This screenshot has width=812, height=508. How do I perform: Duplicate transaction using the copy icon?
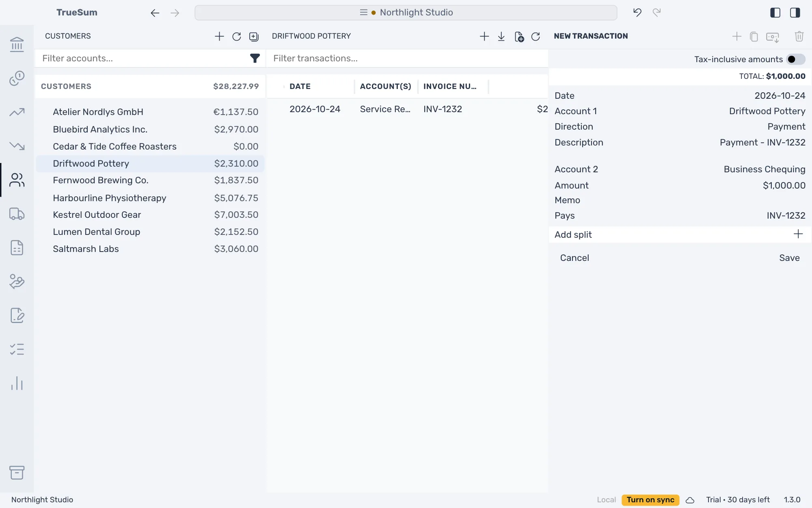tap(754, 36)
